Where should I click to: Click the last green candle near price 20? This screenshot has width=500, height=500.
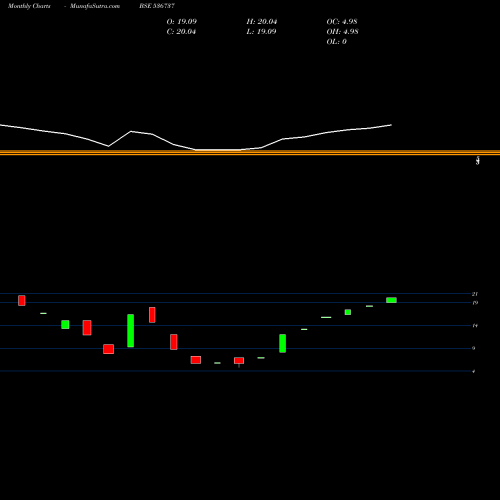pos(391,300)
